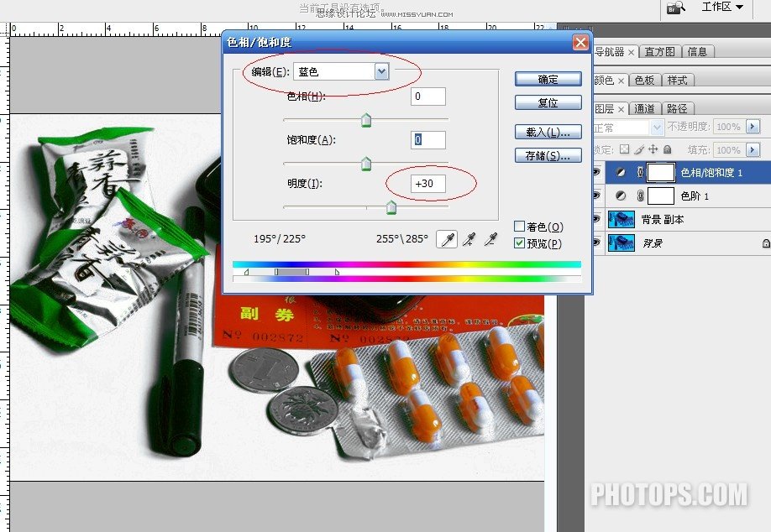Click the Adobe Bridge icon
This screenshot has height=532, width=771.
675,8
